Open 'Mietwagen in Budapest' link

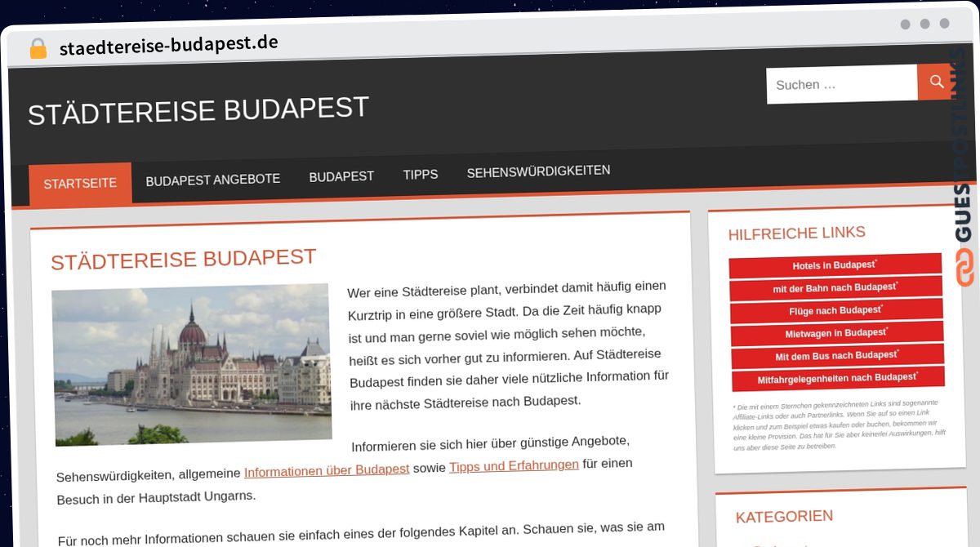point(837,333)
